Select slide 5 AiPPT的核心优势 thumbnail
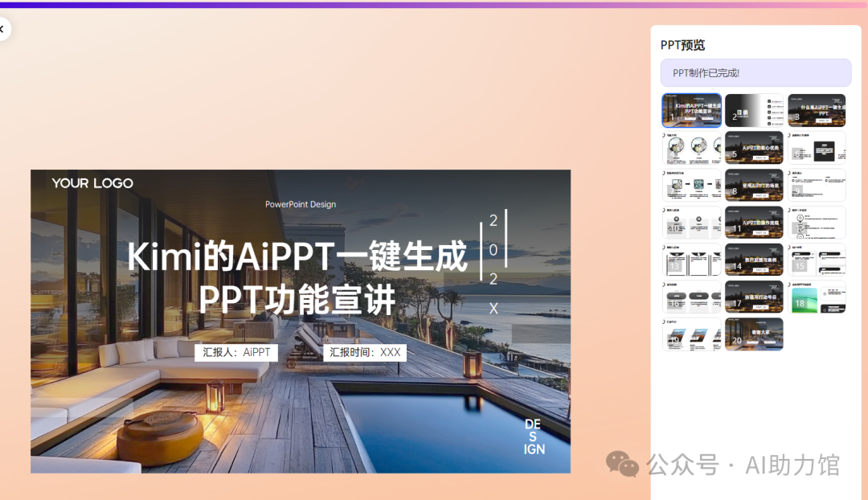 754,148
